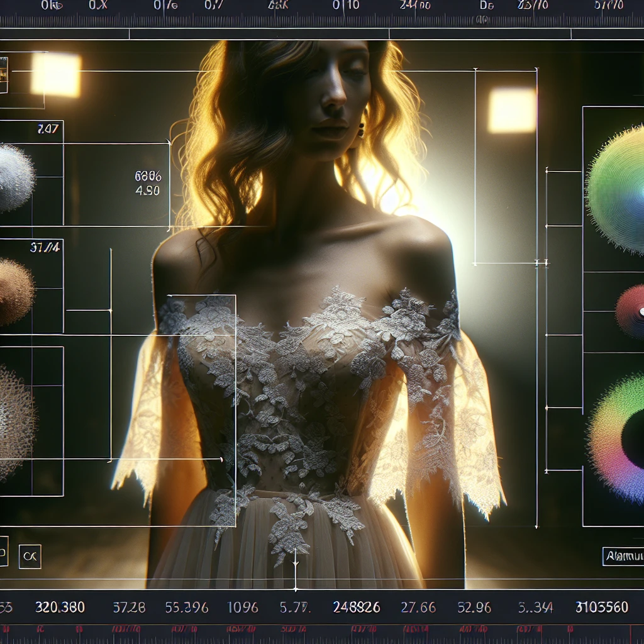Click the 0|10 mark on the top ruler
644x644 pixels.
coord(346,5)
